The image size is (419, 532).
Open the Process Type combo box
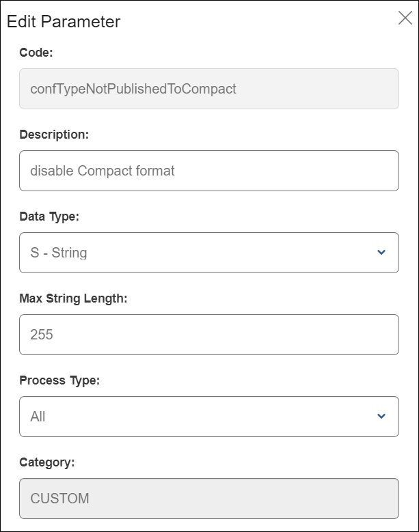point(208,417)
